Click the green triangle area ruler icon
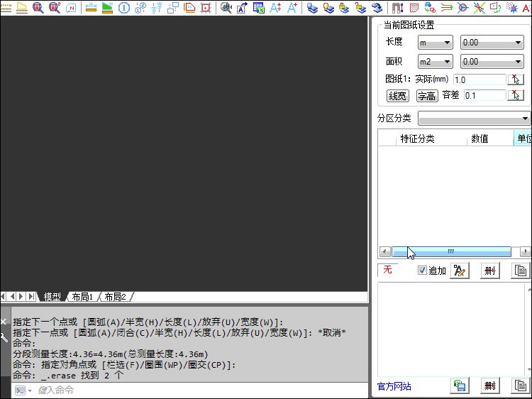Screen dimensions: 532x399 pos(107,8)
